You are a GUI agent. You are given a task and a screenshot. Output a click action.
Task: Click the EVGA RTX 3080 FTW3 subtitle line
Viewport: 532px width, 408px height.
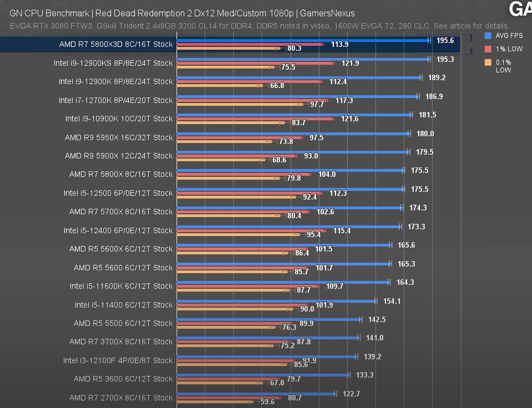(x=260, y=26)
